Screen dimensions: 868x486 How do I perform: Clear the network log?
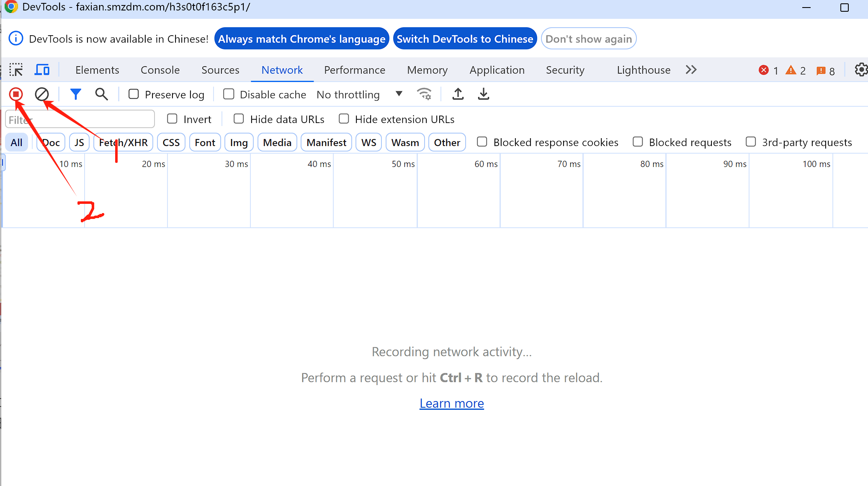(41, 94)
